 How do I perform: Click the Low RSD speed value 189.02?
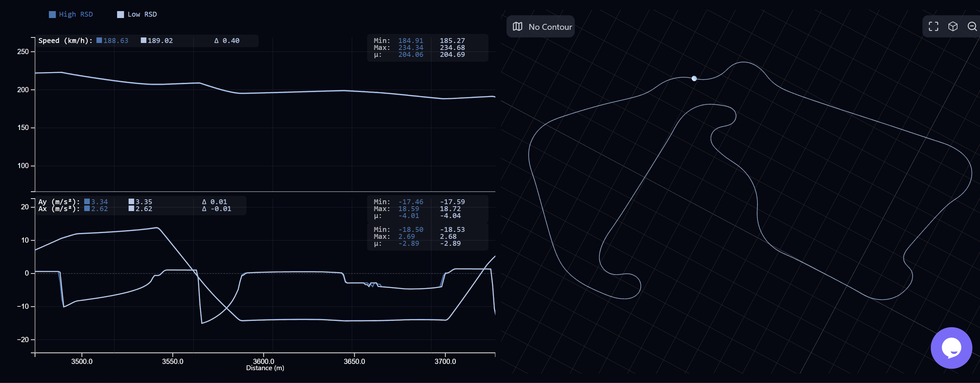160,41
